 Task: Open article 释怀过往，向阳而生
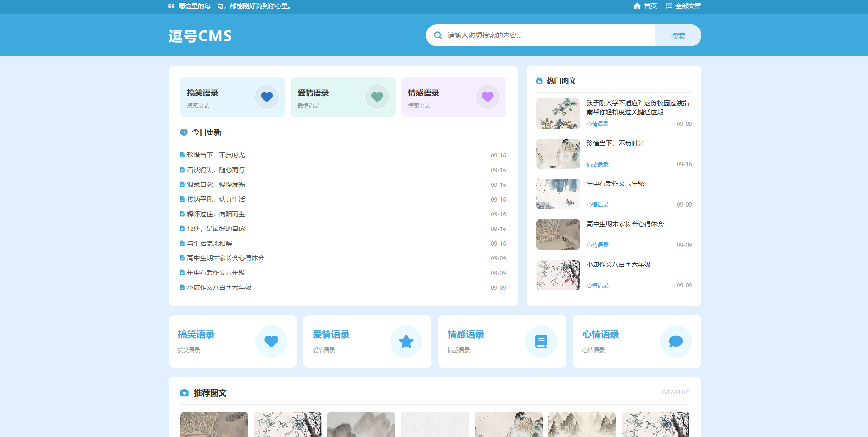click(216, 214)
